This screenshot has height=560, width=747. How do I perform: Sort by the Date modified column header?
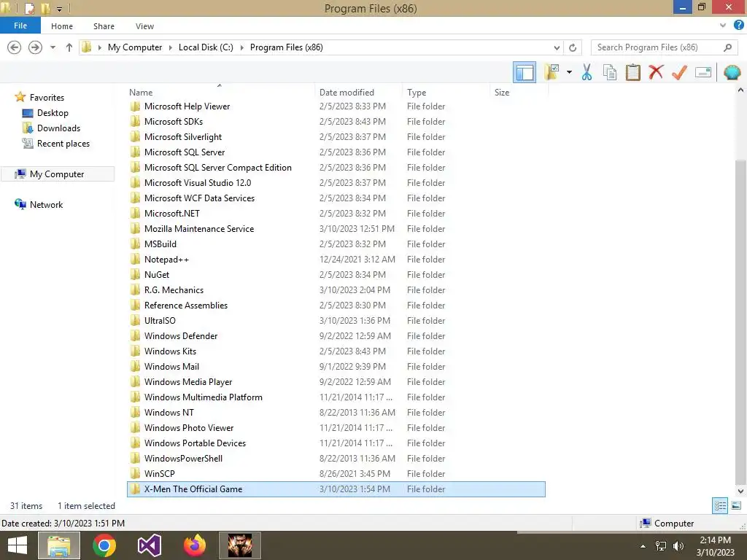(357, 93)
